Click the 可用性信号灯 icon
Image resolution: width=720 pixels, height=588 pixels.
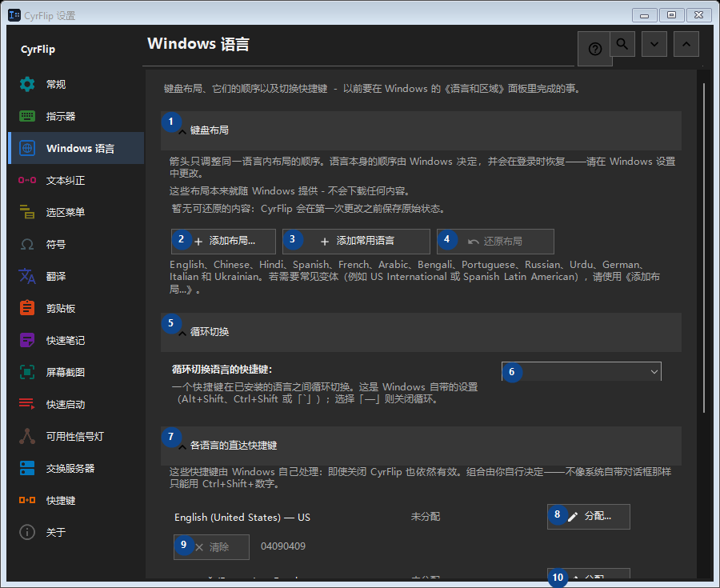click(27, 436)
